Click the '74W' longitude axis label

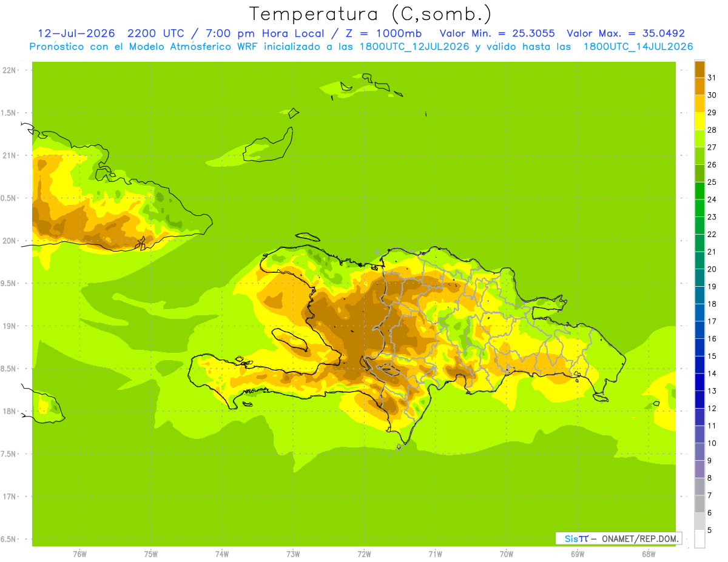[x=222, y=554]
